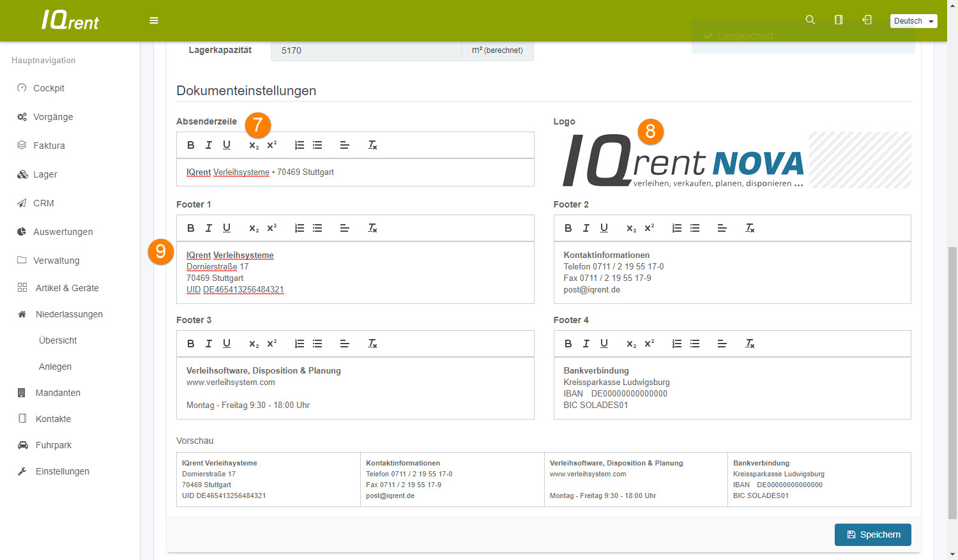Image resolution: width=958 pixels, height=560 pixels.
Task: Insert ordered list in the Absenderzeile toolbar
Action: pyautogui.click(x=300, y=145)
